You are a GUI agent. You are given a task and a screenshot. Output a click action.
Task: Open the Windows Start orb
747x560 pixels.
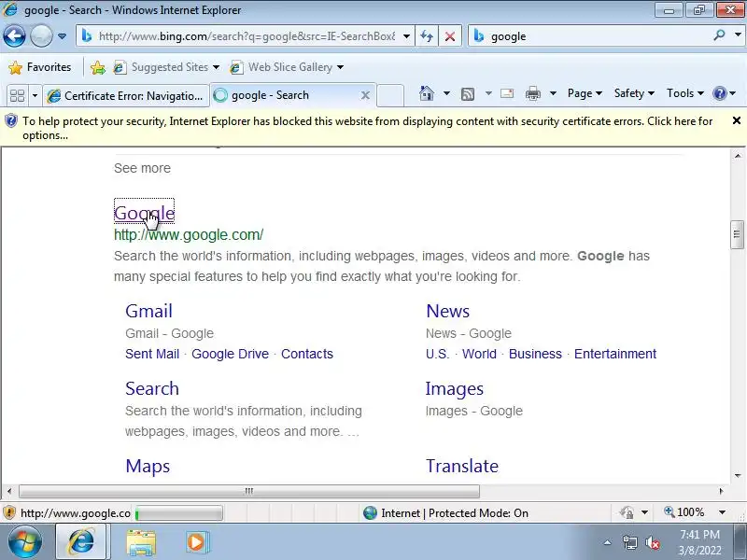pos(25,542)
